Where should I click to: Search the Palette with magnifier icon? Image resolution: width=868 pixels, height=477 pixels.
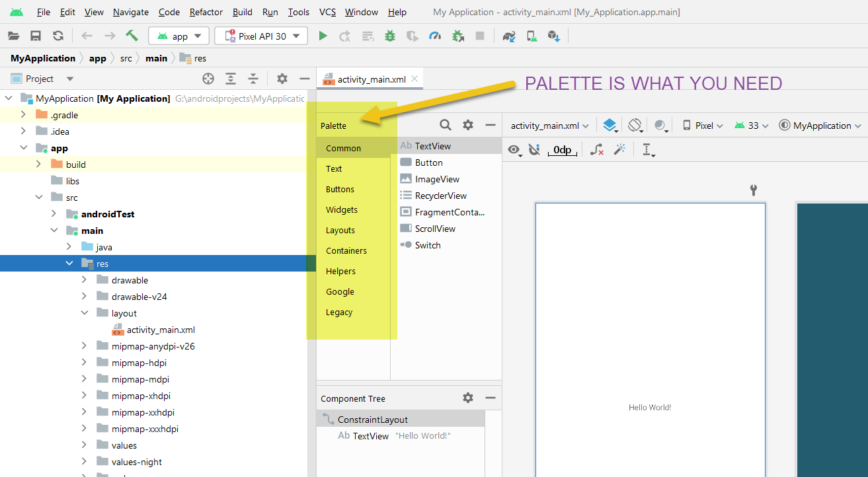446,125
